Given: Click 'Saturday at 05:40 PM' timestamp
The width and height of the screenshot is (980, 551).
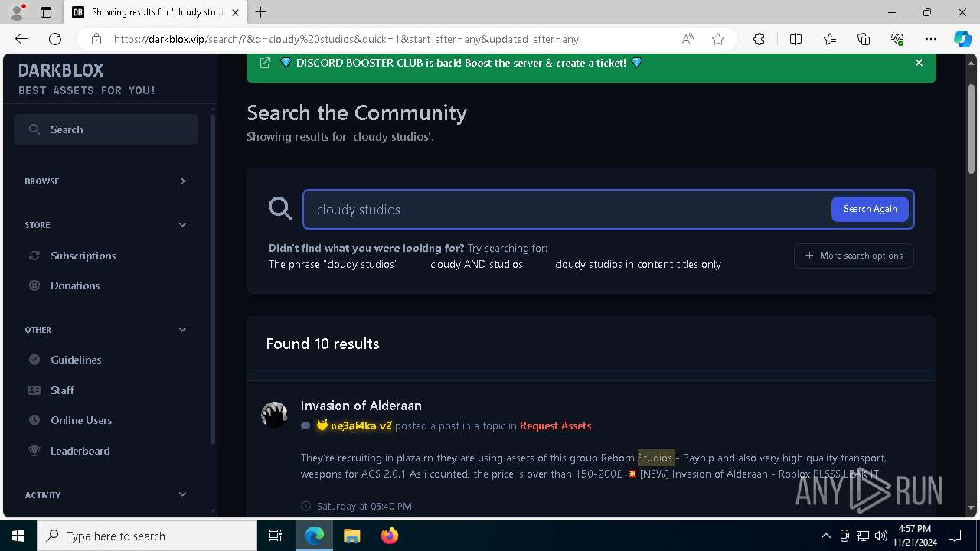Looking at the screenshot, I should [364, 506].
